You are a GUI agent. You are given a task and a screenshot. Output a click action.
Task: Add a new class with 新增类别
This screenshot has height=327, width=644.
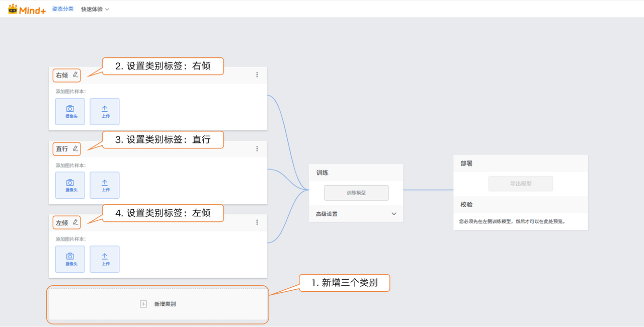[158, 304]
